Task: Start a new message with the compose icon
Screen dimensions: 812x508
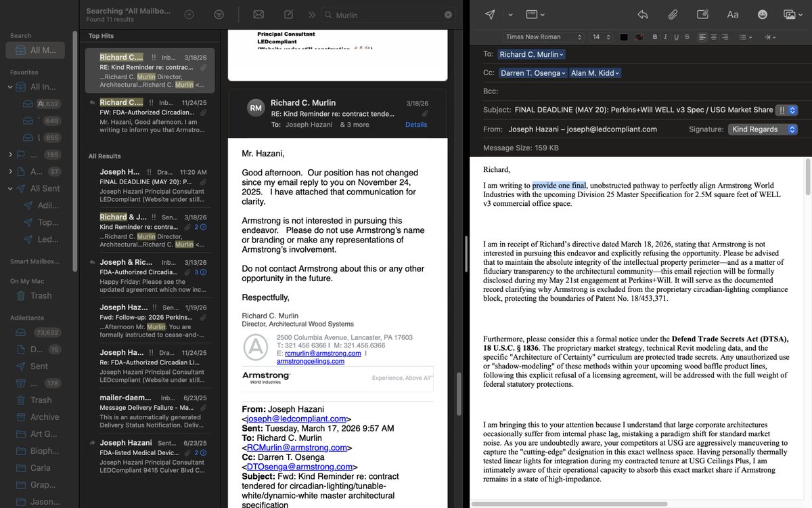Action: [x=288, y=14]
